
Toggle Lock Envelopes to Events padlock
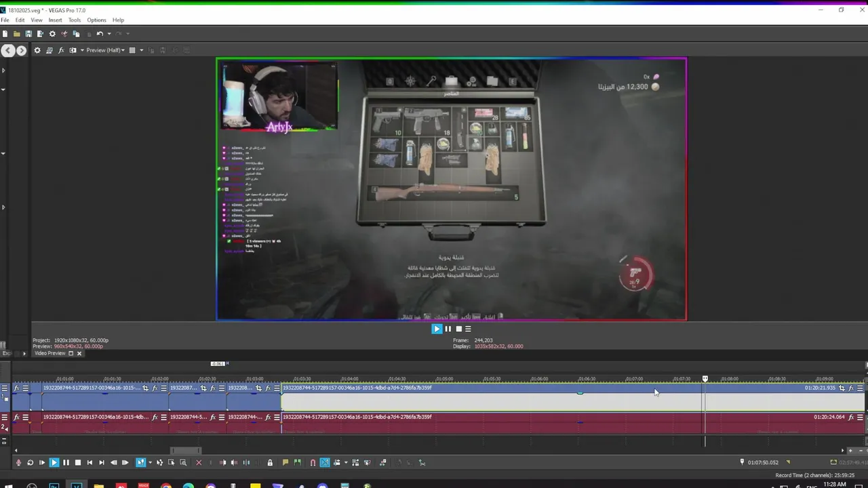(270, 462)
